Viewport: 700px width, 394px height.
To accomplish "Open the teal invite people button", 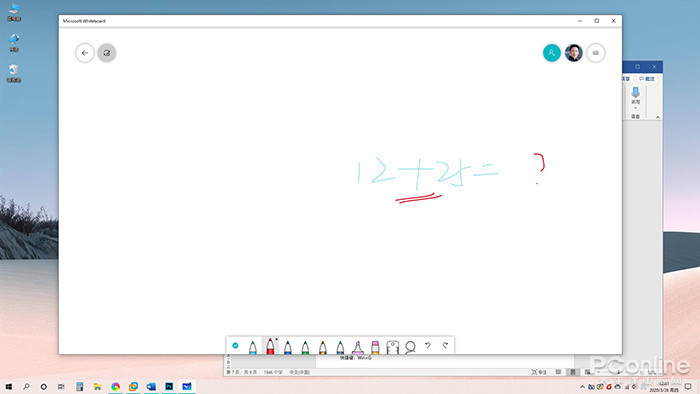I will 551,53.
